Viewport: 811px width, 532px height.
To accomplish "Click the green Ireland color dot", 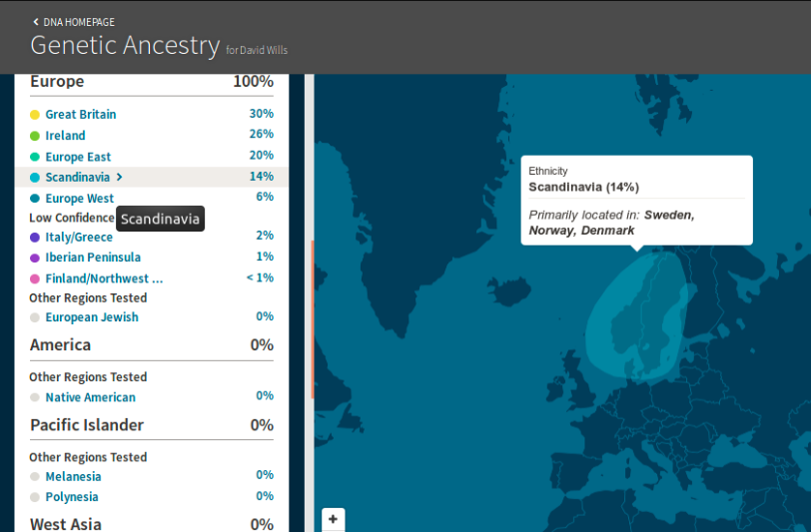I will [x=35, y=136].
